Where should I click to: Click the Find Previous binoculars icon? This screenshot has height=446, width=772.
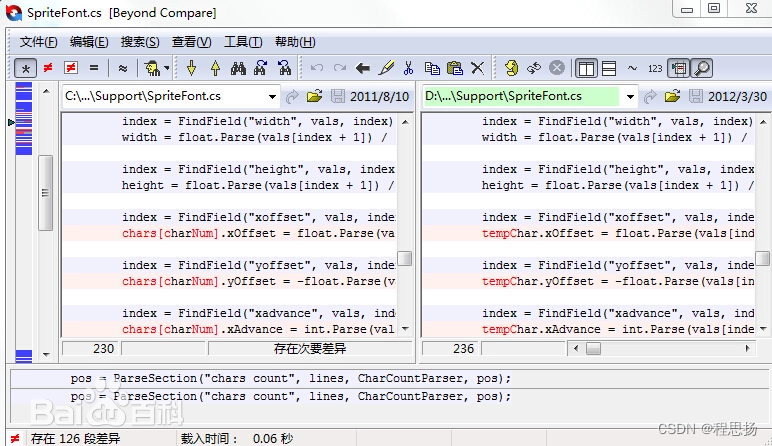point(285,68)
